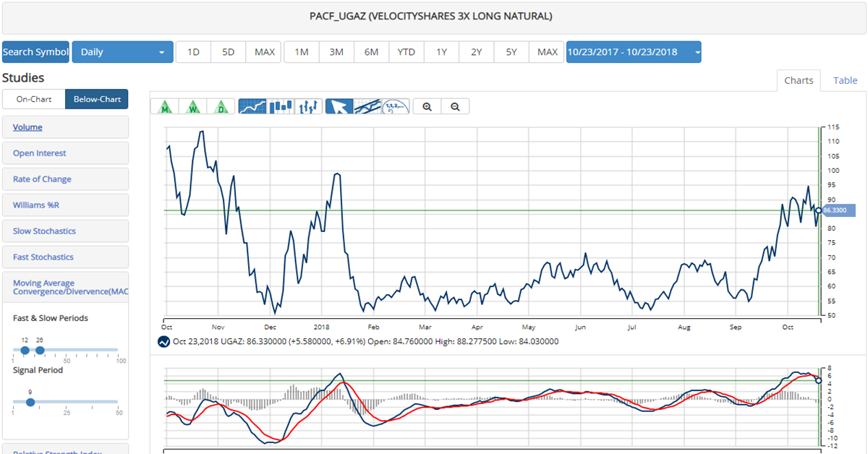Select the pointer cursor tool

pos(339,106)
